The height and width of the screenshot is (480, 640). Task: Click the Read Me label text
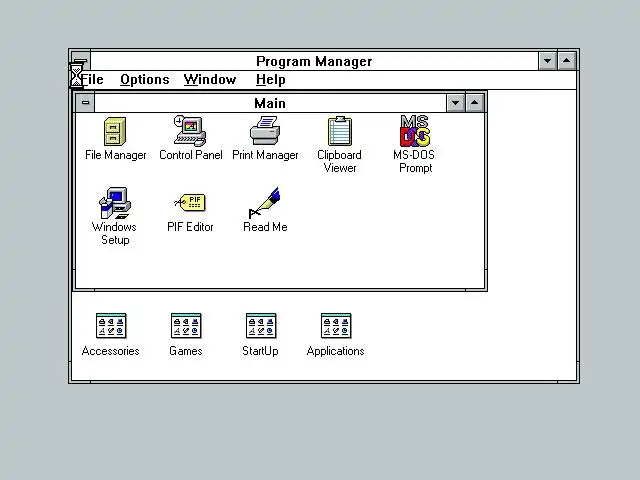[265, 227]
